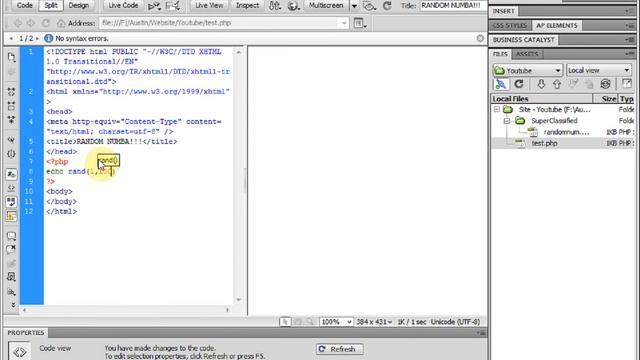Image resolution: width=640 pixels, height=360 pixels.
Task: Toggle Live View mode
Action: (209, 6)
